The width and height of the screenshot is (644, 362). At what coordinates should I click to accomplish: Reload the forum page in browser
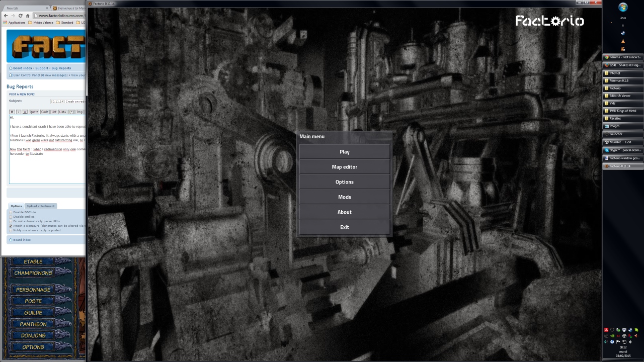(21, 16)
